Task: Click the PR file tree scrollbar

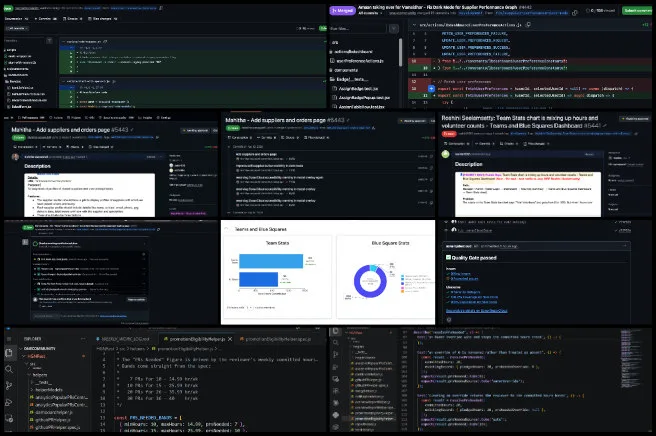Action: click(400, 52)
